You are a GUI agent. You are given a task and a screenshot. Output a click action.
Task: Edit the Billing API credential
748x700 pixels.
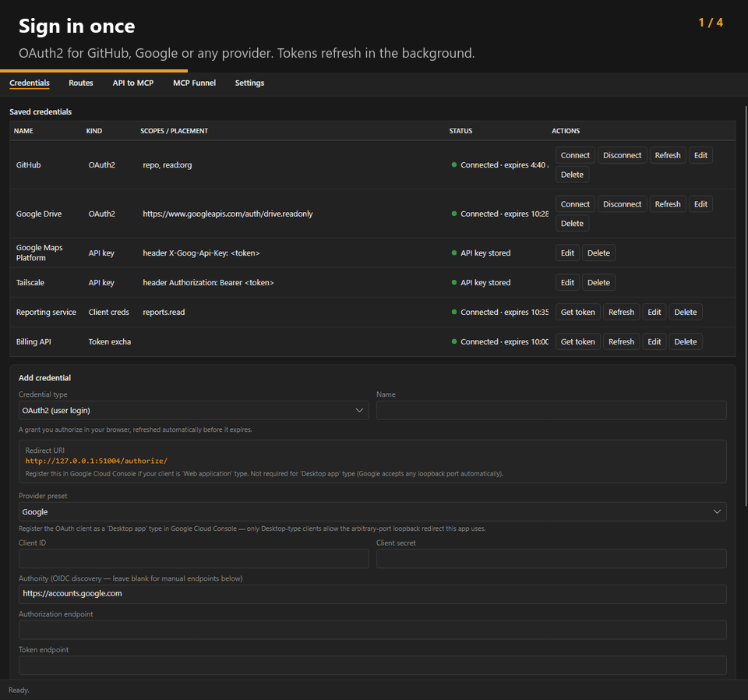(654, 341)
